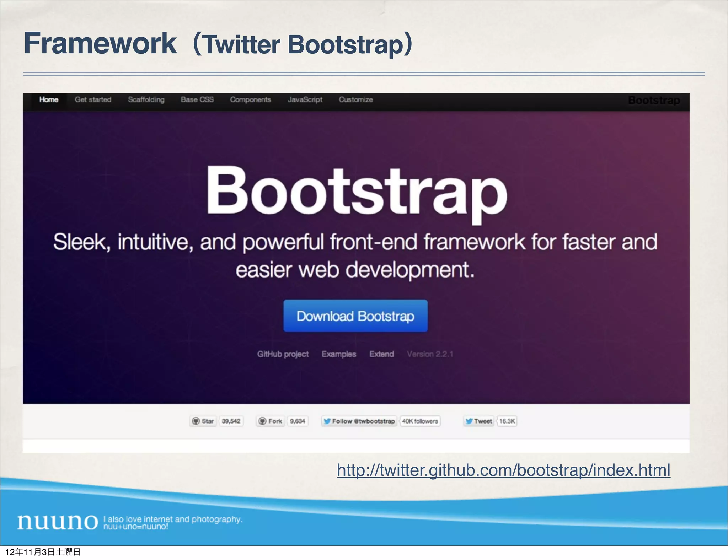Go to Get started page
The image size is (728, 560).
pyautogui.click(x=93, y=100)
